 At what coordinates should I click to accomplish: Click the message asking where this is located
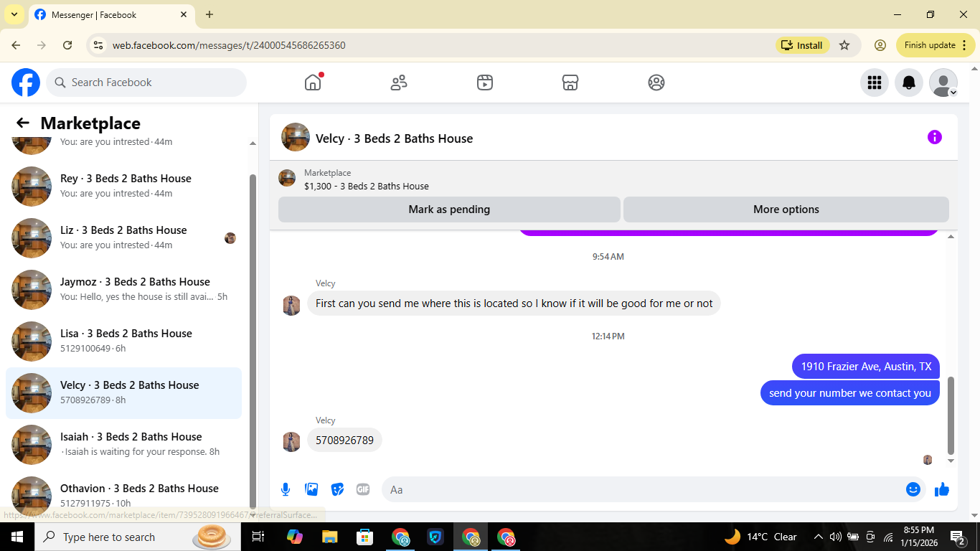click(x=514, y=303)
